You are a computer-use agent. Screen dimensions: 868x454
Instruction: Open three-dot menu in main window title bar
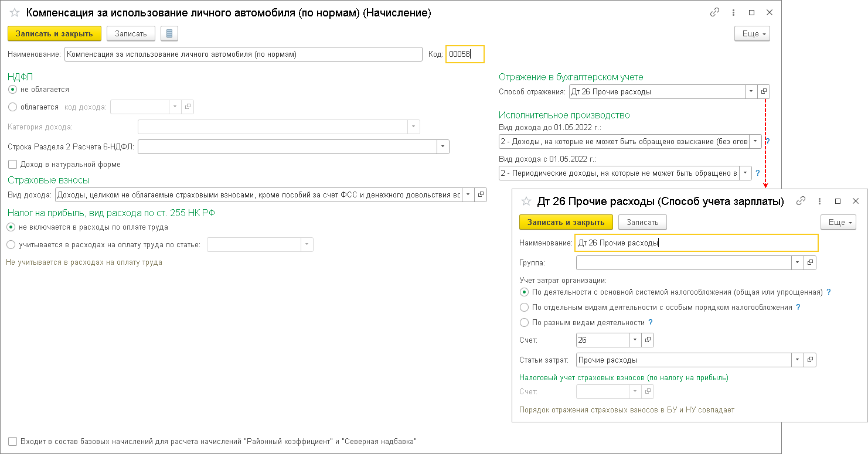733,12
